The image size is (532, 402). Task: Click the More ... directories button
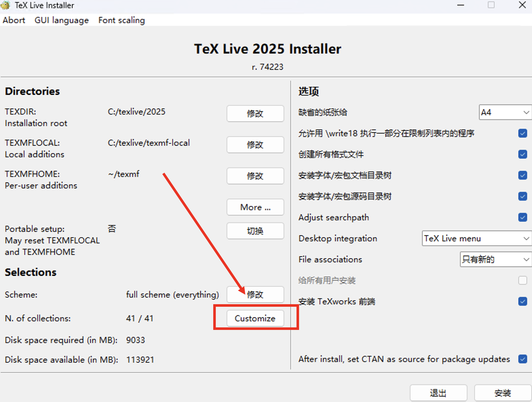255,207
